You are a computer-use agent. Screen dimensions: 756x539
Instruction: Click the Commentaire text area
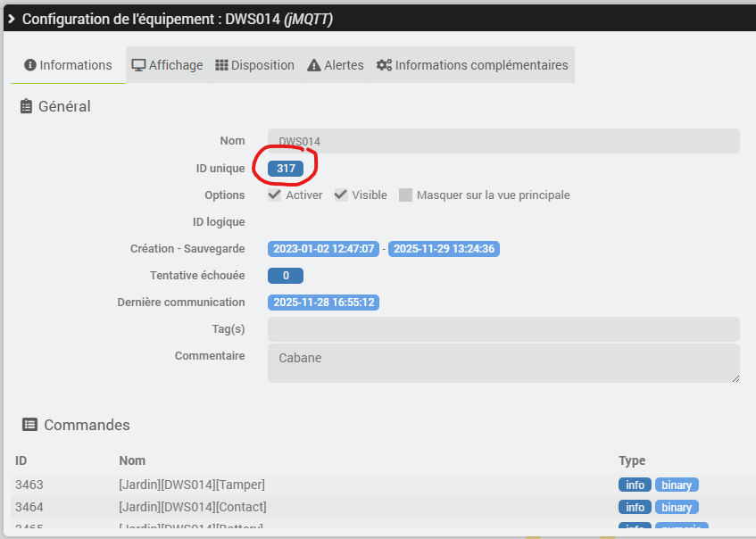(x=503, y=363)
